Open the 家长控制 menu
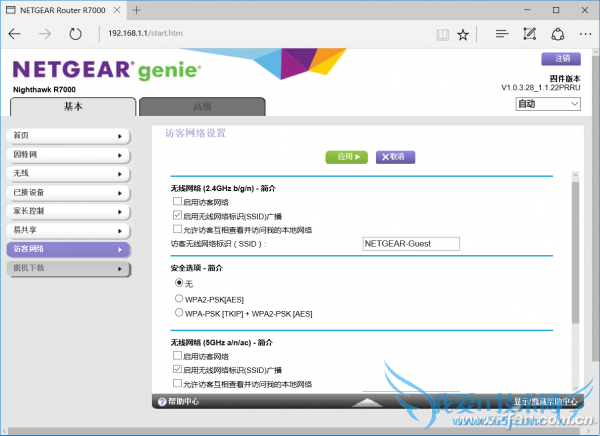 click(x=68, y=212)
